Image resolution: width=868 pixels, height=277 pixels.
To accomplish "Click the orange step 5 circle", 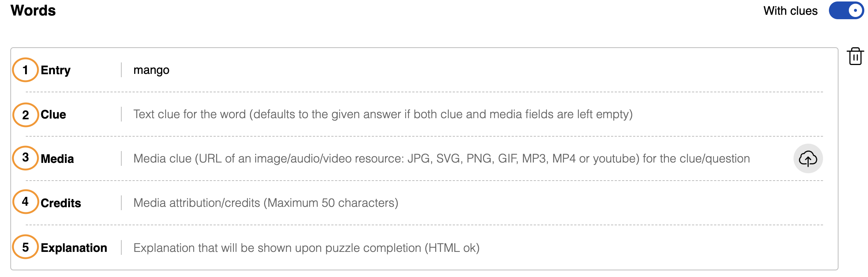I will pos(25,247).
